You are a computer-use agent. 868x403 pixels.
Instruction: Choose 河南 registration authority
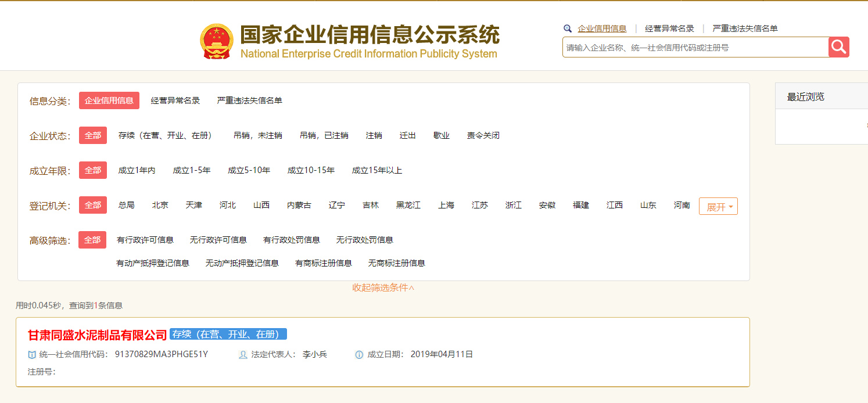point(682,205)
